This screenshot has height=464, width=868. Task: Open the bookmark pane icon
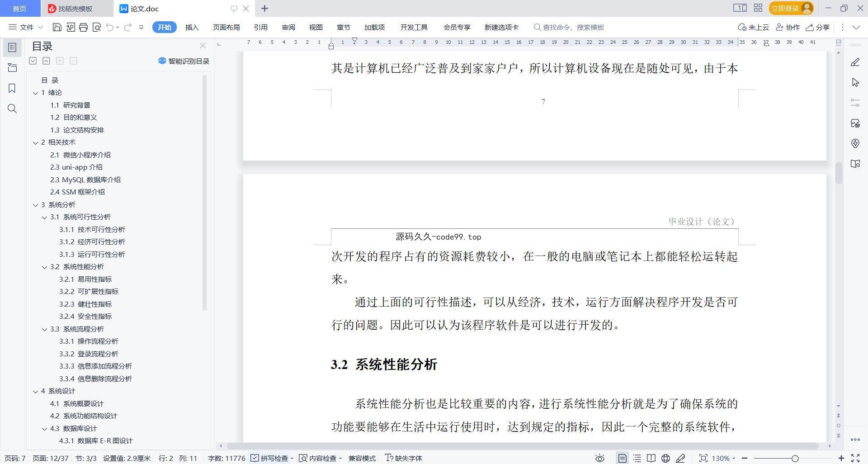click(12, 88)
